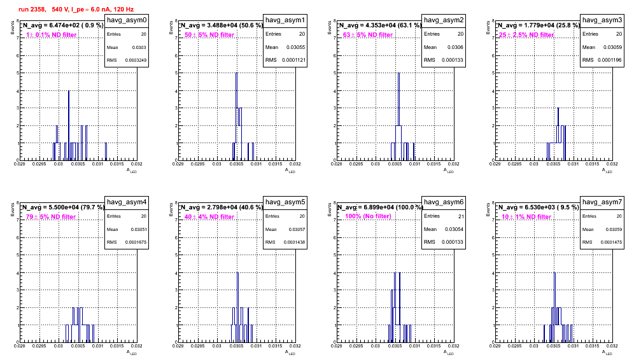The height and width of the screenshot is (364, 634).
Task: Click RMS 0.0001196 in havg_asym3 stats
Action: click(602, 60)
